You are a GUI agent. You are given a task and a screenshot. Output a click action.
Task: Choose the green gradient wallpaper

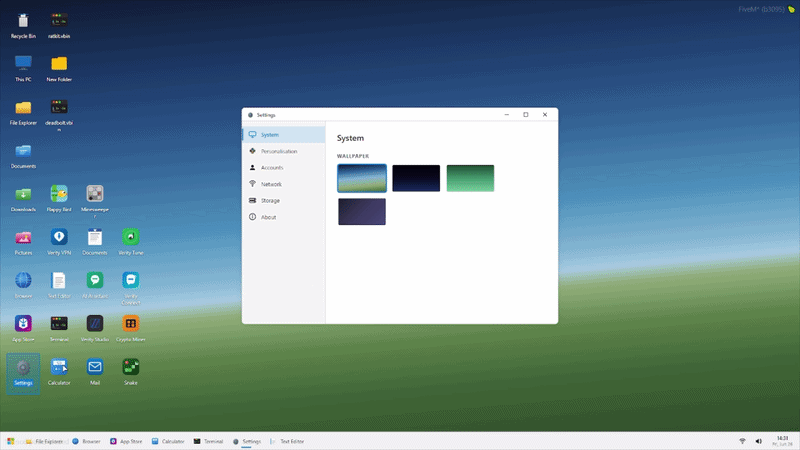point(470,178)
